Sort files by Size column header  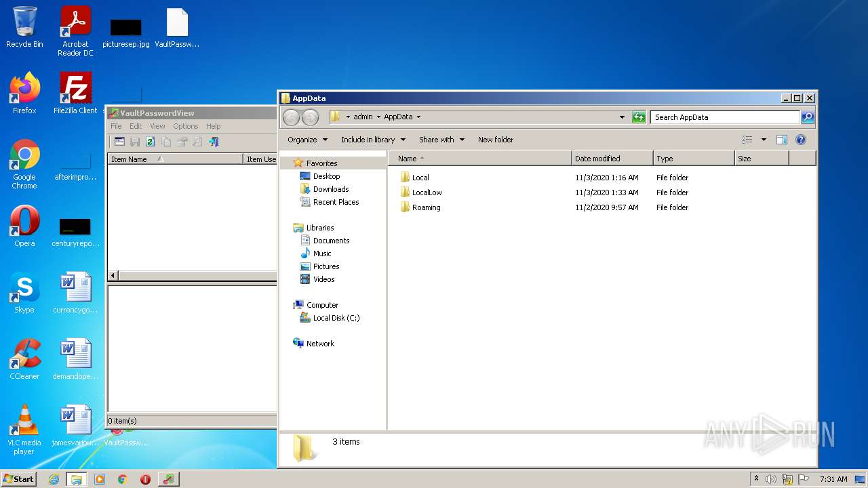762,159
